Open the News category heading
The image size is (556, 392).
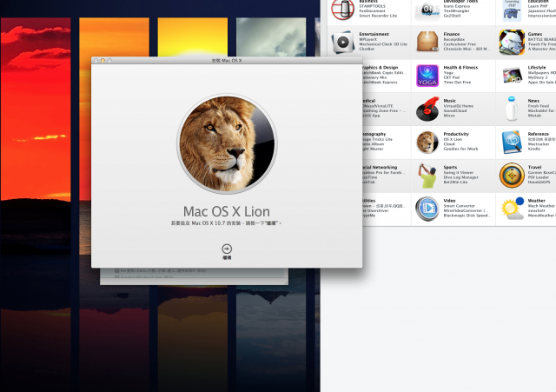(533, 101)
